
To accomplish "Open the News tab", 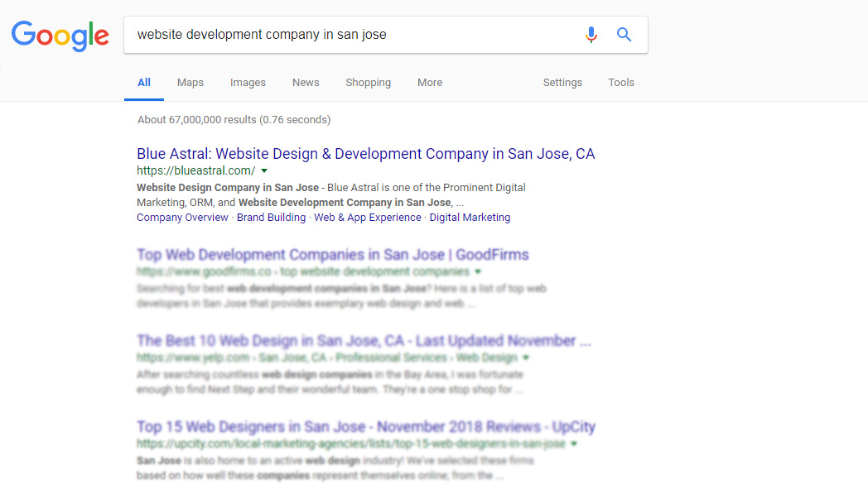I will point(306,83).
